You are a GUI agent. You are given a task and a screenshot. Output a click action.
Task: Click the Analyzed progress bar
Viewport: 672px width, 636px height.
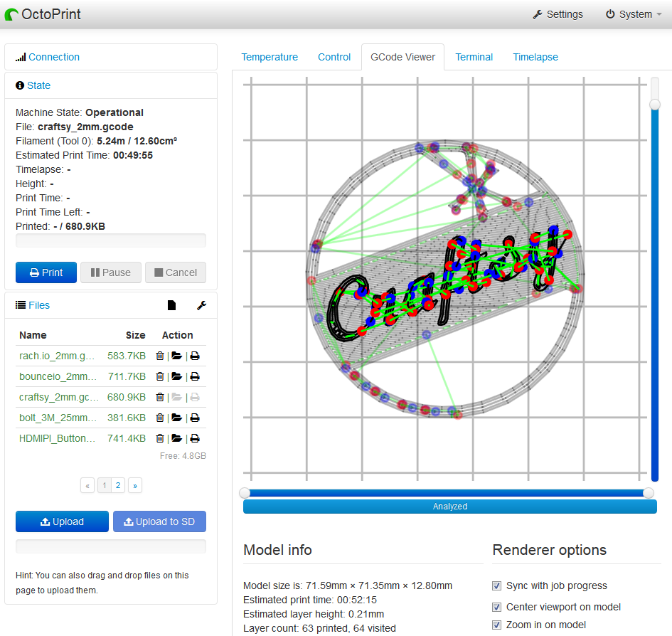(x=450, y=507)
